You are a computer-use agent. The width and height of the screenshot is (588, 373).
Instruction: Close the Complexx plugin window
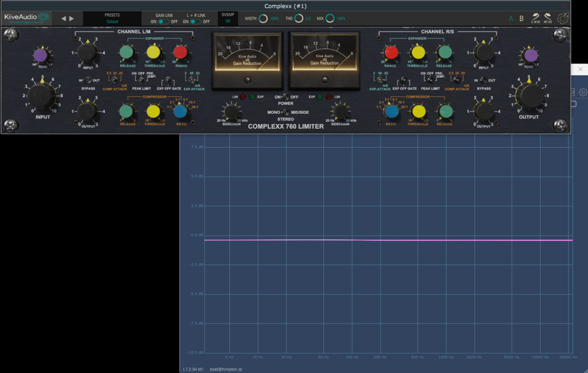click(564, 6)
